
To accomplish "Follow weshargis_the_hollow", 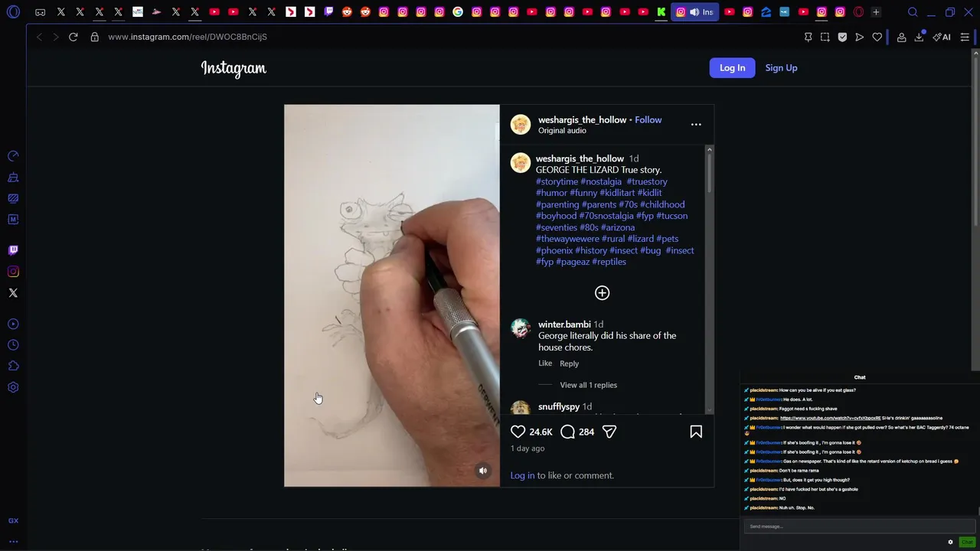I will [648, 119].
